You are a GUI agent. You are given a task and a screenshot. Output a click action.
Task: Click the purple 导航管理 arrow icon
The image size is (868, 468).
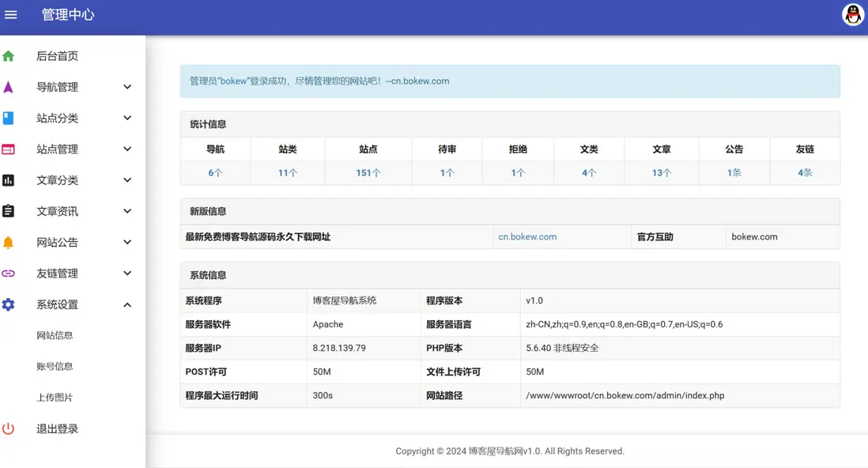[7, 87]
